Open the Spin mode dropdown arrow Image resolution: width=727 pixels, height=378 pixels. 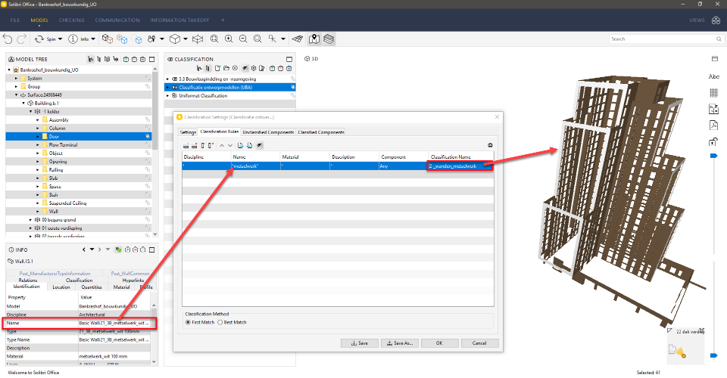tap(60, 39)
